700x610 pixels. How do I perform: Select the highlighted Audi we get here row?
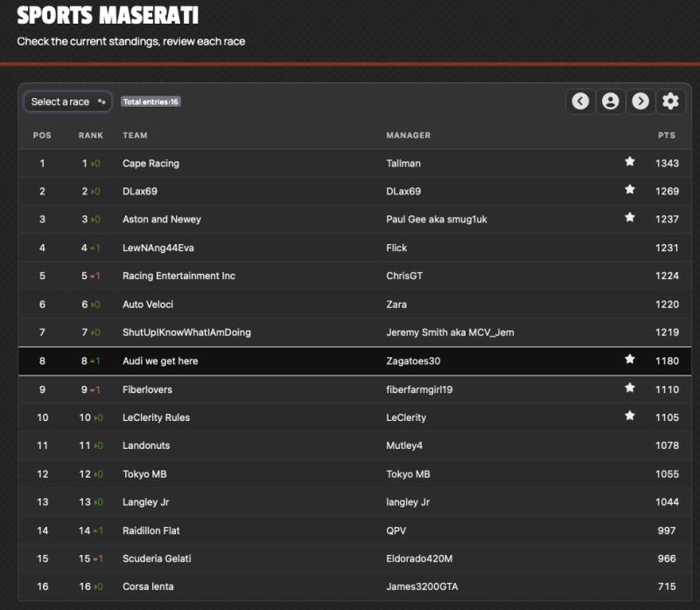[x=355, y=361]
